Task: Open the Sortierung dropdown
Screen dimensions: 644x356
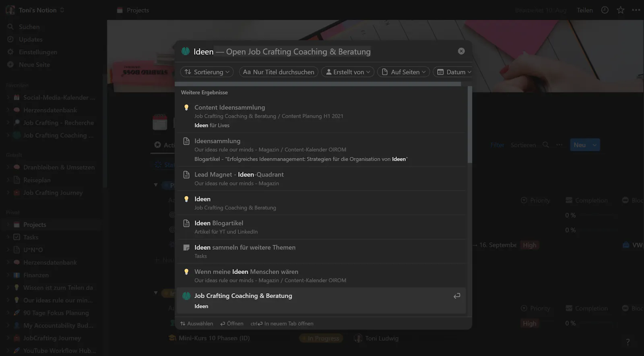Action: [207, 72]
